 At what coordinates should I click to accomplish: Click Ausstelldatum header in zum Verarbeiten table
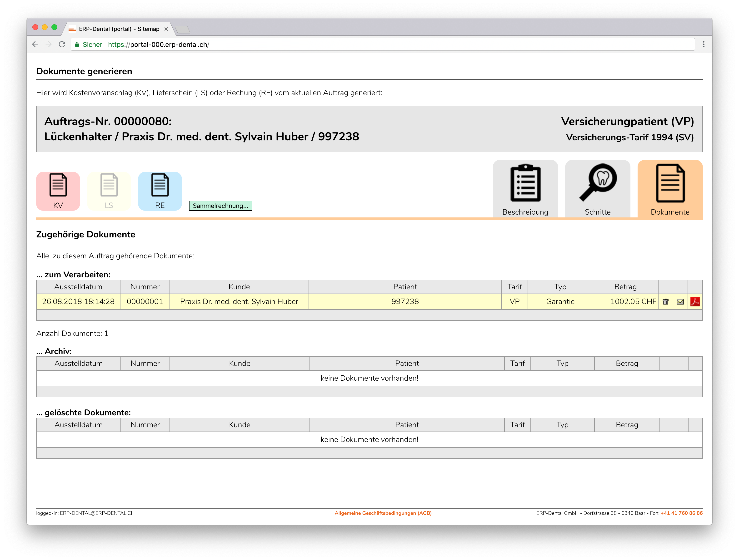click(x=78, y=287)
